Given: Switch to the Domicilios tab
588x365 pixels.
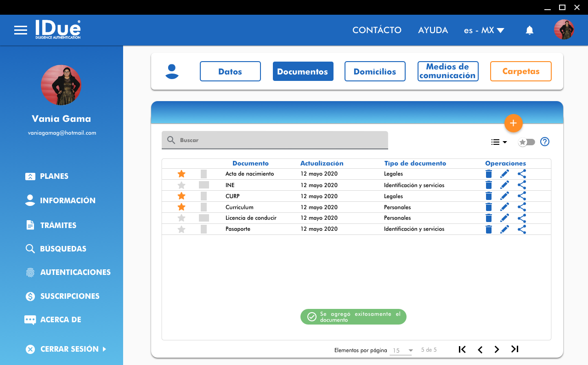Looking at the screenshot, I should (x=375, y=71).
